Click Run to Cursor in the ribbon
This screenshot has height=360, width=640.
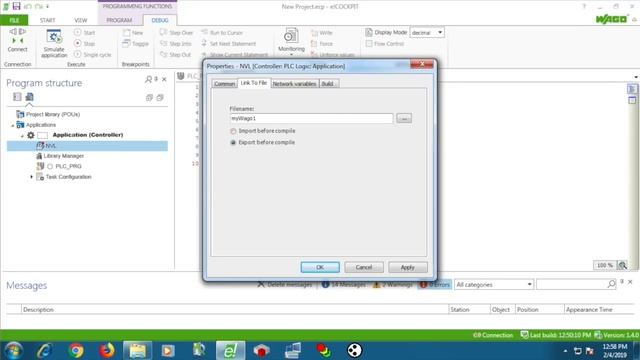[222, 32]
